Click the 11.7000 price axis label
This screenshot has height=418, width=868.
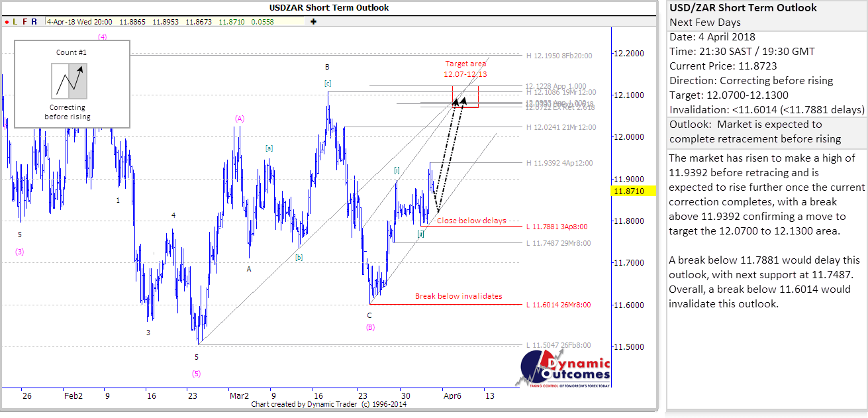[x=628, y=263]
